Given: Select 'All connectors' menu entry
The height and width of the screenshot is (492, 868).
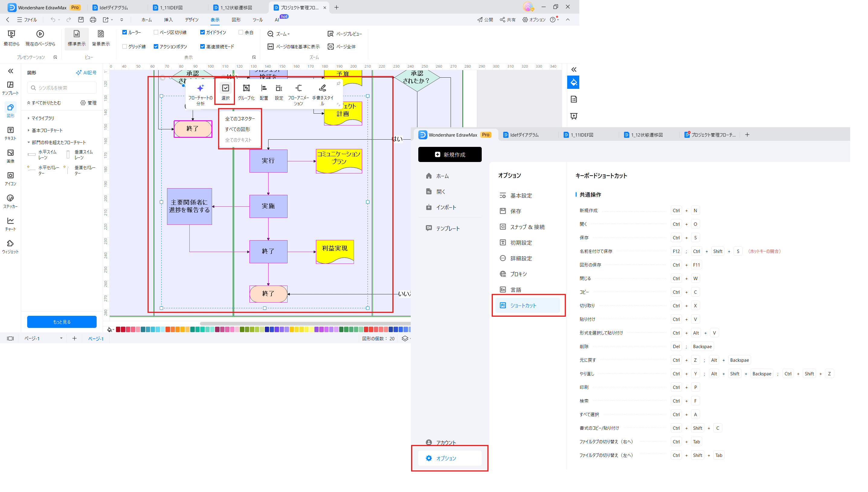Looking at the screenshot, I should [240, 119].
